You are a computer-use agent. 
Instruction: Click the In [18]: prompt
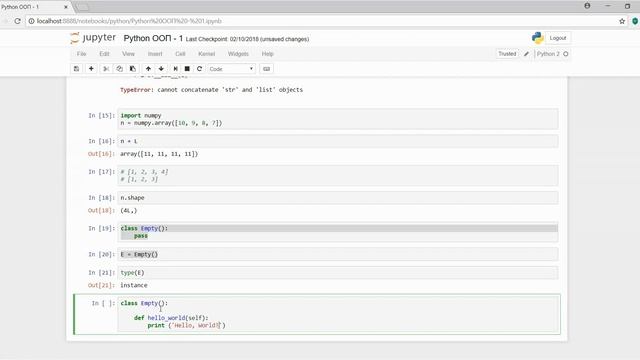click(x=102, y=198)
